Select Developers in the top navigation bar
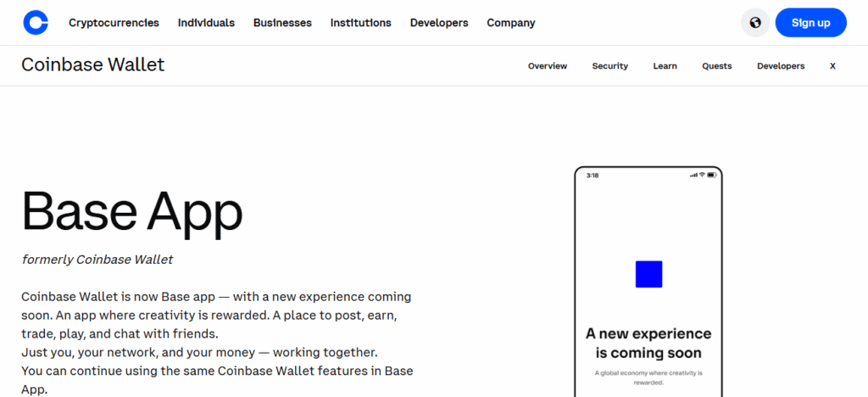Screen dimensions: 868x397 tap(439, 23)
